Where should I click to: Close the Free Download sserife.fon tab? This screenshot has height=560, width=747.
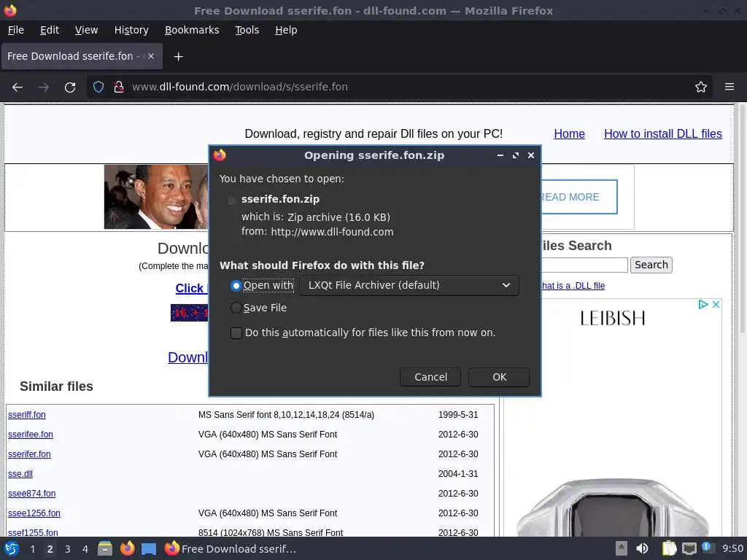point(150,56)
